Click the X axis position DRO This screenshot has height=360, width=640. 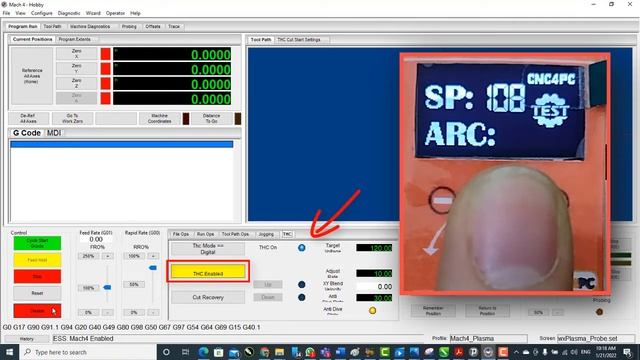click(172, 54)
